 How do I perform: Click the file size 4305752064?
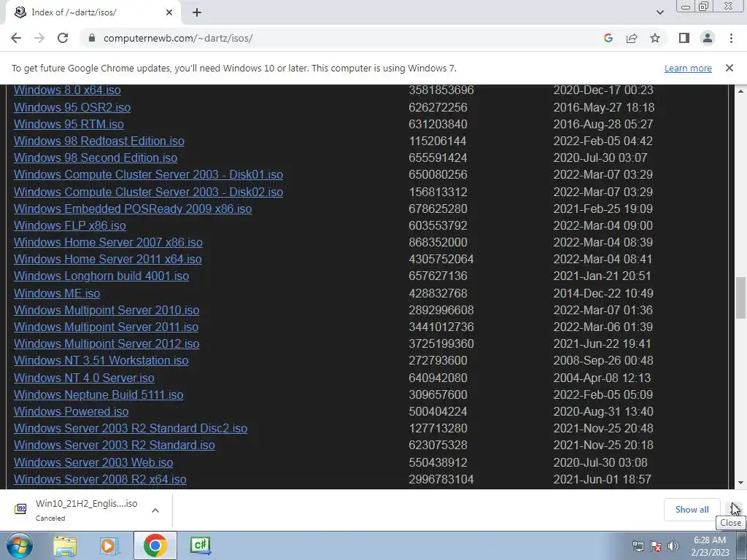coord(441,259)
